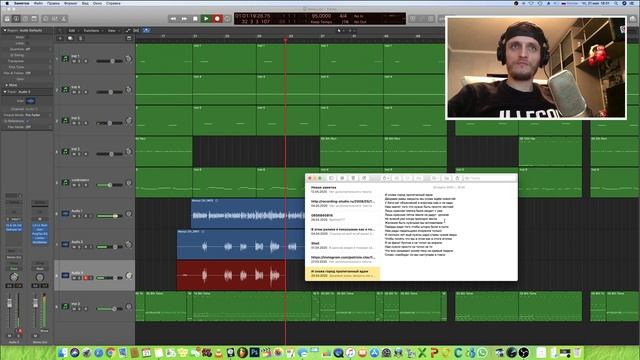Open the tracks area Functions menu
This screenshot has width=640, height=360.
[93, 31]
